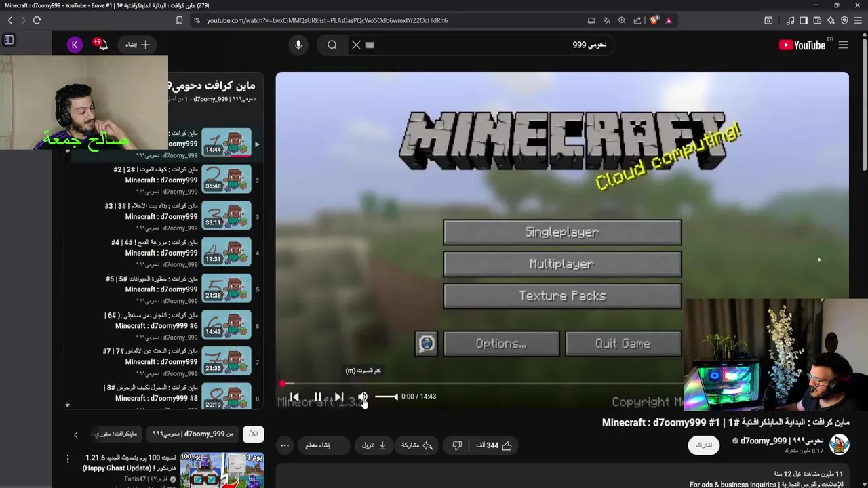Open the zoom magnifier in address bar
This screenshot has width=868, height=488.
point(622,20)
